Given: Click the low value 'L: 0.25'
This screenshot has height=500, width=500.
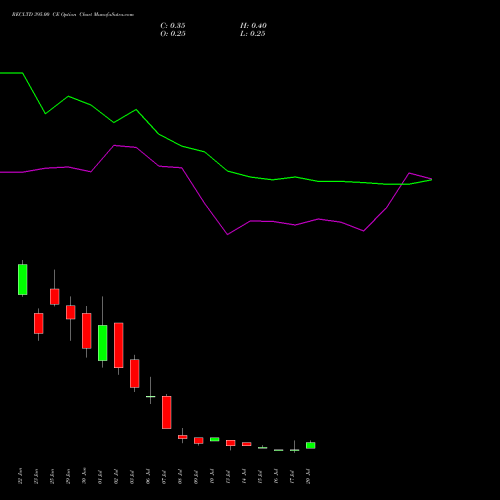Looking at the screenshot, I should tap(253, 34).
